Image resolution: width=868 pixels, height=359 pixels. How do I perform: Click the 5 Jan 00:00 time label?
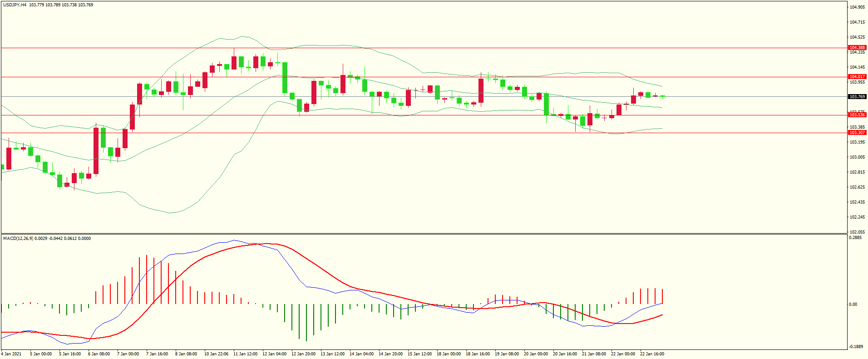pos(41,354)
